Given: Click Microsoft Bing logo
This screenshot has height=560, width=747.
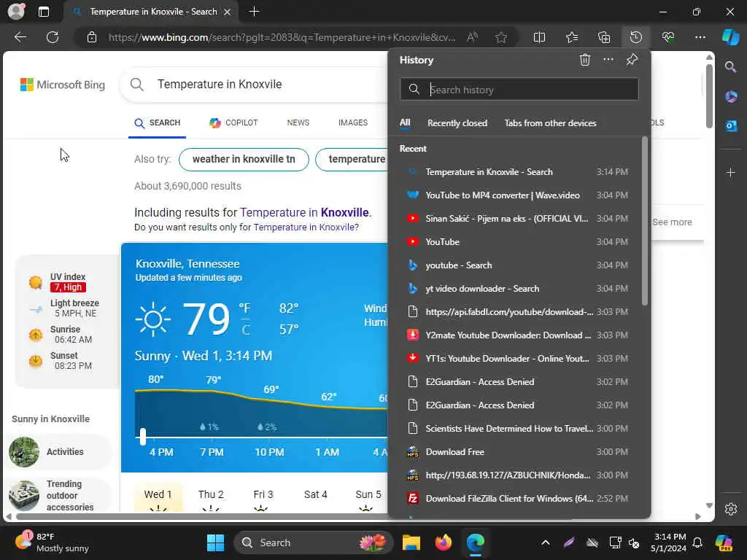Looking at the screenshot, I should click(x=63, y=85).
